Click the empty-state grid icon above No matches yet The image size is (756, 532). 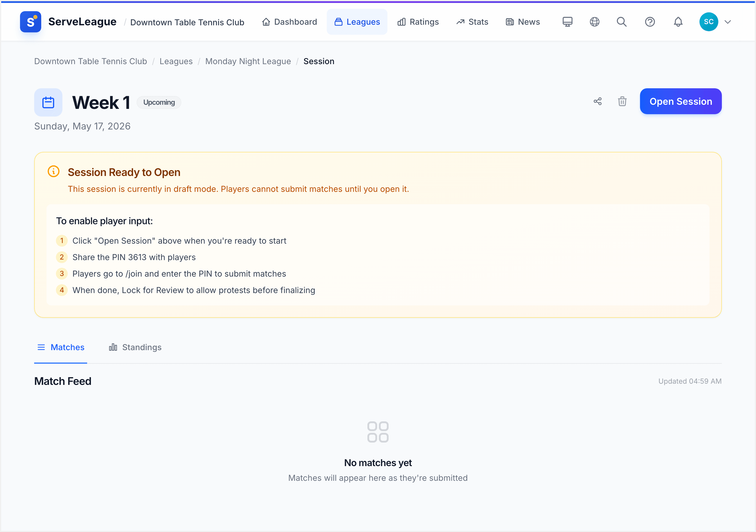(378, 432)
